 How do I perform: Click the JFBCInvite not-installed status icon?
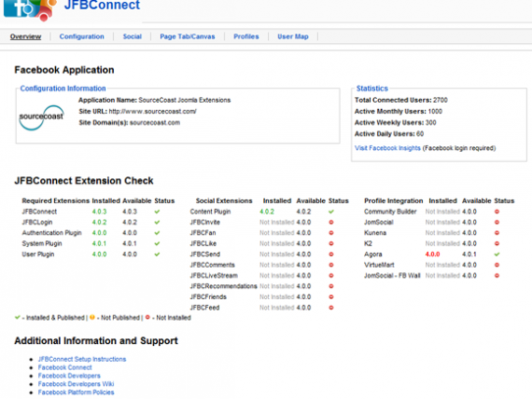tap(331, 223)
